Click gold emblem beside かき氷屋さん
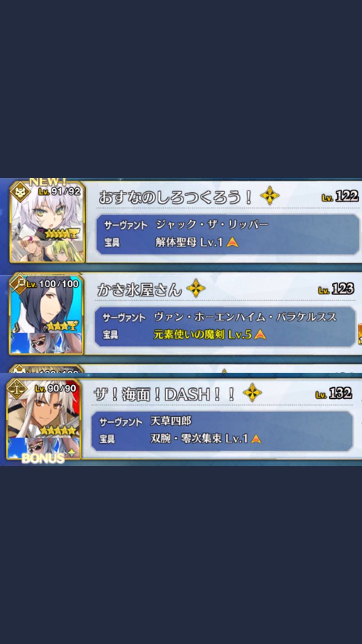 pos(195,289)
